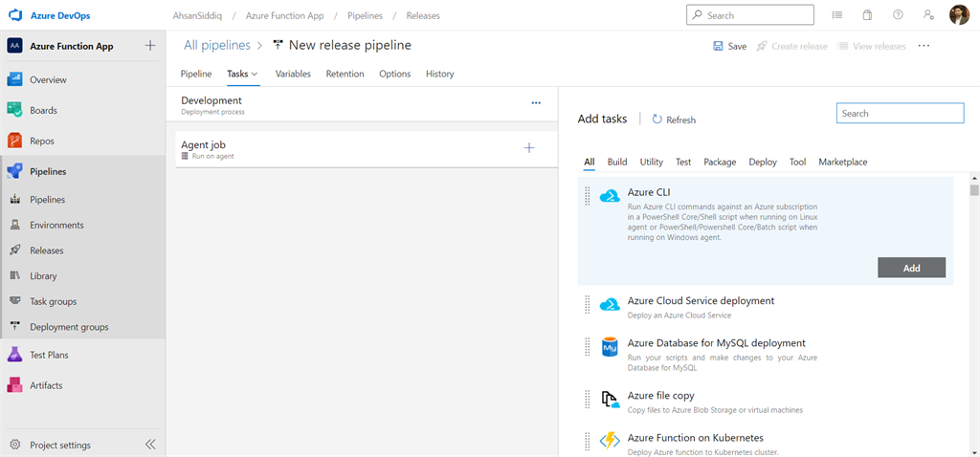Click the Azure CLI drag handle
The height and width of the screenshot is (457, 980).
click(x=588, y=196)
